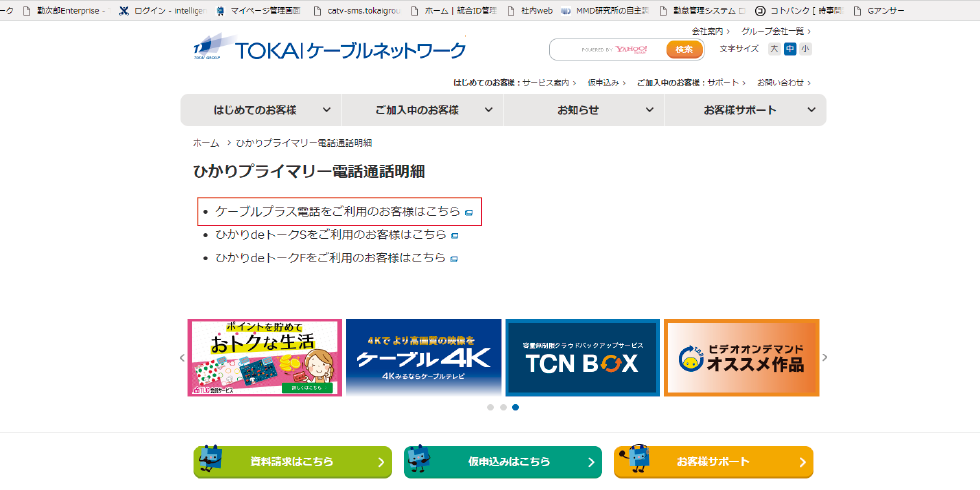Open the お問い合わせ link

coord(784,82)
